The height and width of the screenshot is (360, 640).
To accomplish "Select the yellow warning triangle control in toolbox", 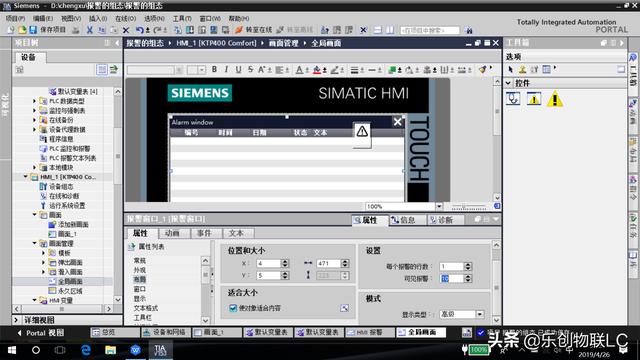I will point(555,99).
